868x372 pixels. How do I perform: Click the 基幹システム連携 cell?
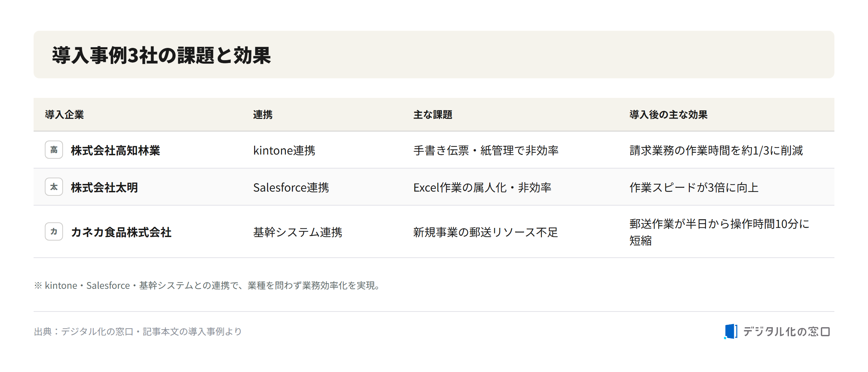297,232
